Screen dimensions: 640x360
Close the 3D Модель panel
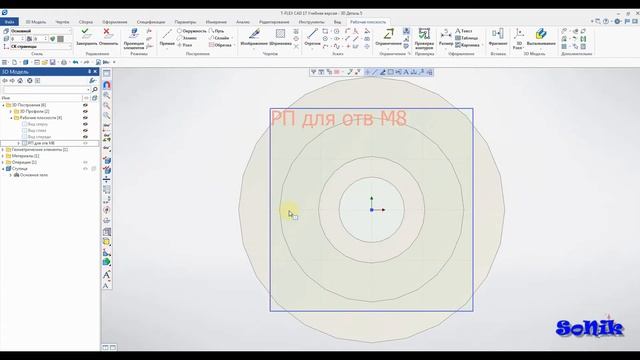click(96, 72)
